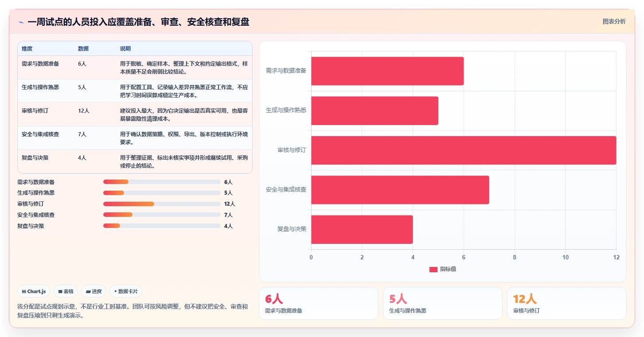Click the 安全与集成核查 y-axis label on chart
This screenshot has width=644, height=337.
(x=286, y=189)
